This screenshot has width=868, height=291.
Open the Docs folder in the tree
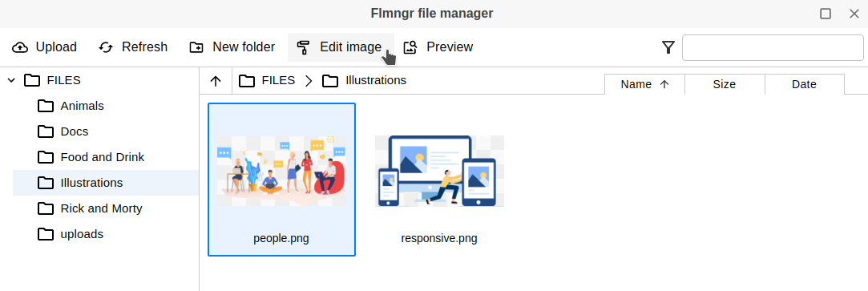[75, 131]
